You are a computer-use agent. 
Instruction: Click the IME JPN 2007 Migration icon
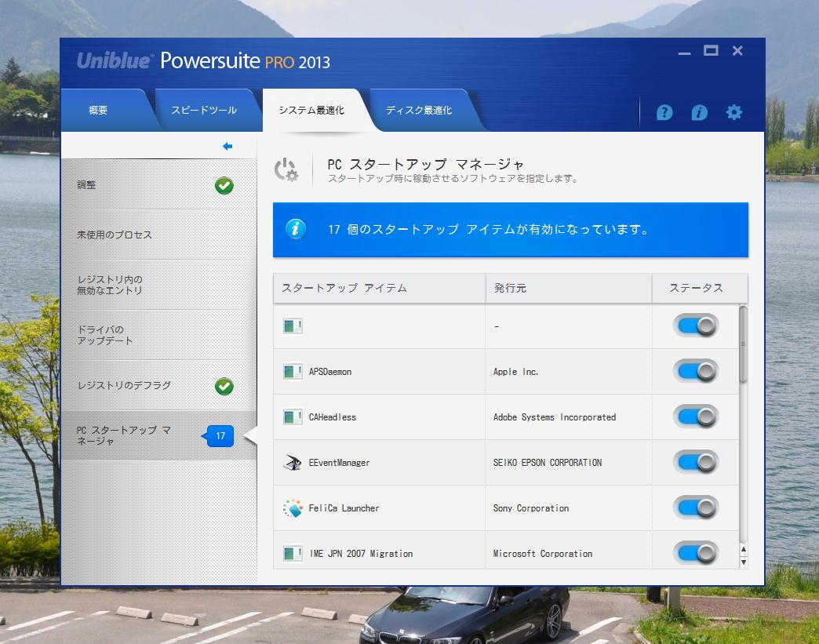click(293, 553)
